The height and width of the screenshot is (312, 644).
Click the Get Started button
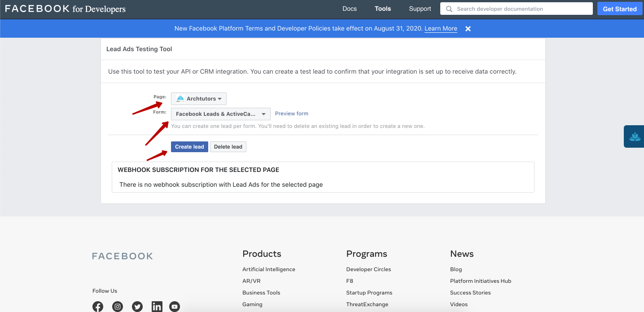pos(620,9)
